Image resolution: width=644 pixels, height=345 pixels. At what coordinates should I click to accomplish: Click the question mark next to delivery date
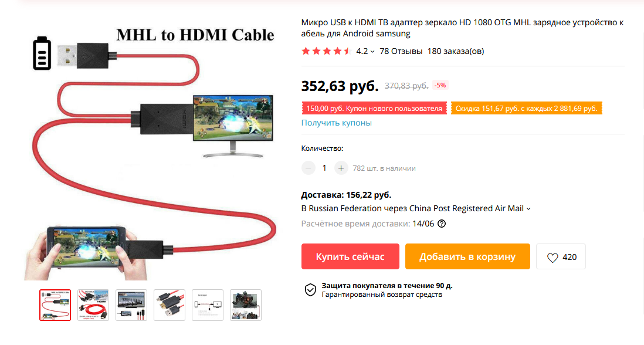point(442,224)
